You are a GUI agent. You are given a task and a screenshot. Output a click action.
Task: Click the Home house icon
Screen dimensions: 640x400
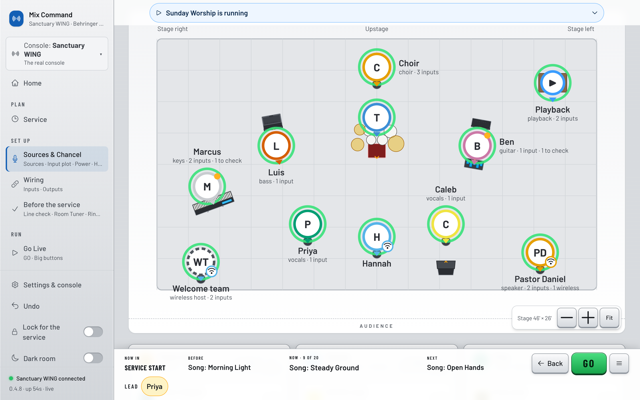pos(15,83)
